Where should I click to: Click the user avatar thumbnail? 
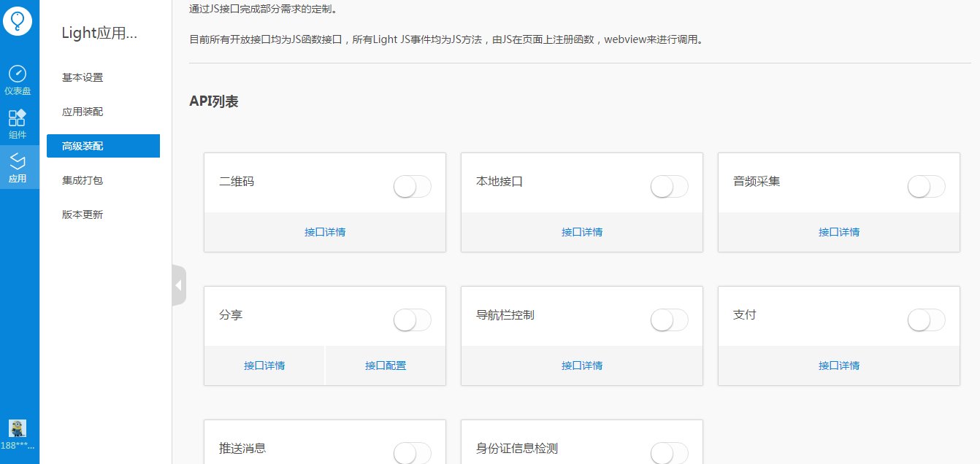[x=18, y=428]
